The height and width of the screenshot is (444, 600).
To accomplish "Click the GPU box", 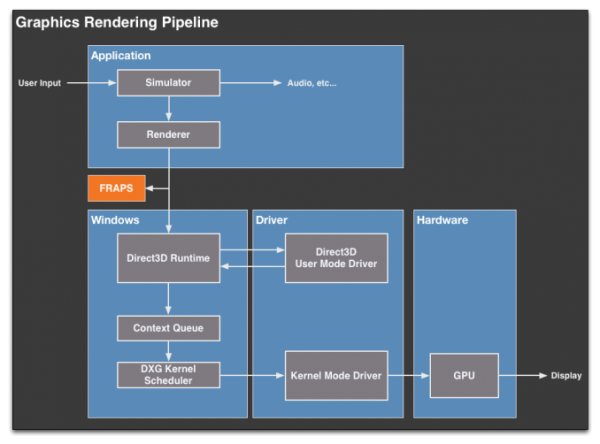I will click(x=464, y=375).
